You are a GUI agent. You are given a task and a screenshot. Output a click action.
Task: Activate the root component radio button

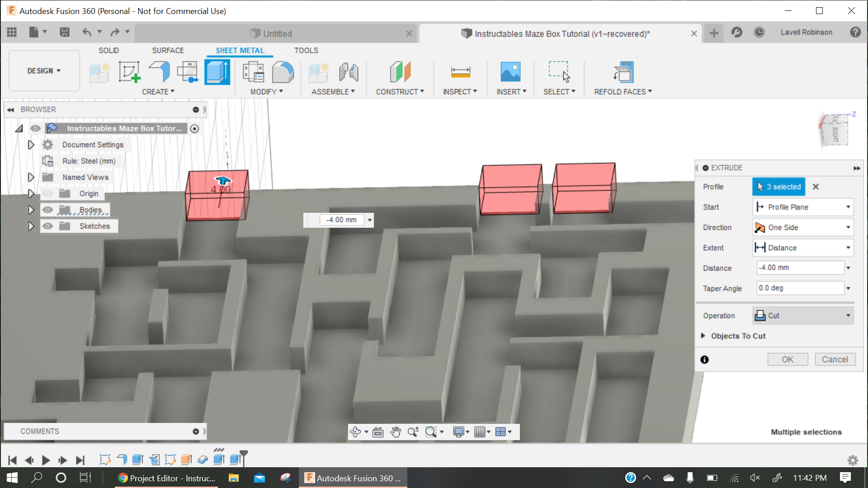[194, 129]
